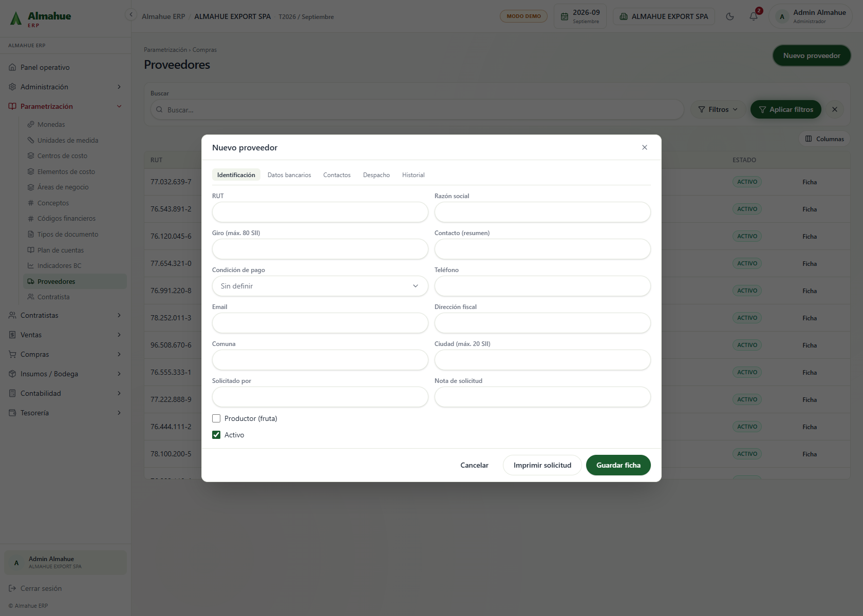Click the Email input field

[320, 323]
